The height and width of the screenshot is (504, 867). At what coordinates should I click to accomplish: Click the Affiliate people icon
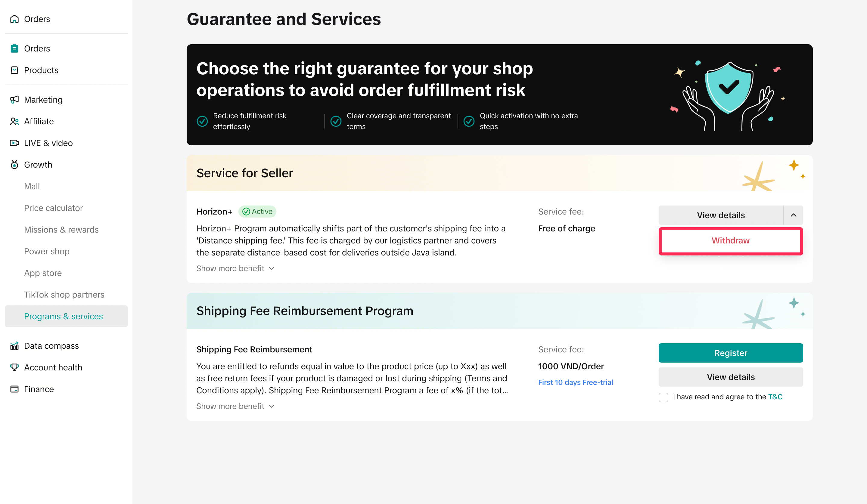14,121
